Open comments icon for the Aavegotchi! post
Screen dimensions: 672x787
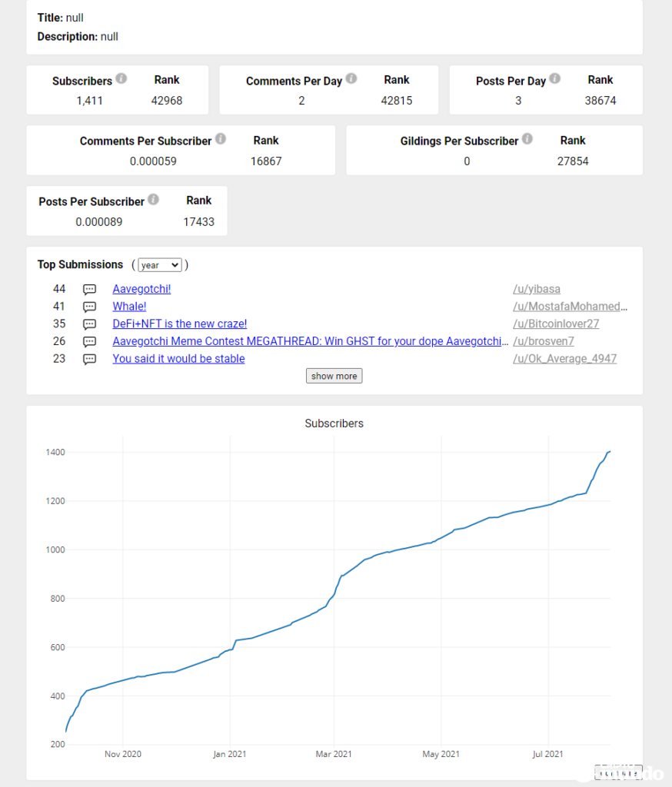pyautogui.click(x=90, y=290)
